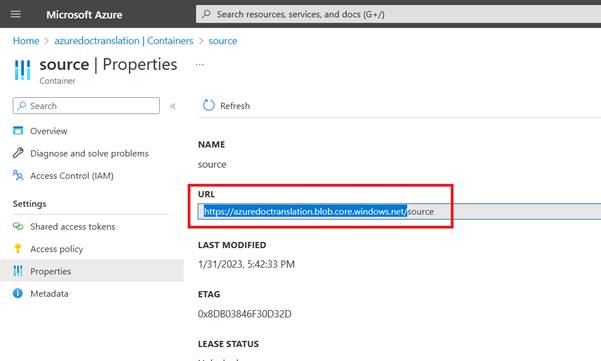Click the yellow key icon for Access policy

[18, 248]
